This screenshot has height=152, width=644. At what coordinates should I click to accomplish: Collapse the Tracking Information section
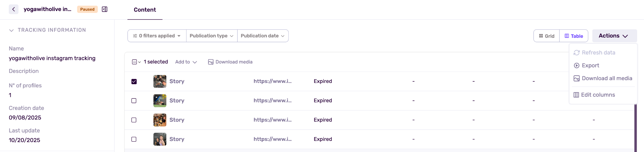click(x=12, y=30)
